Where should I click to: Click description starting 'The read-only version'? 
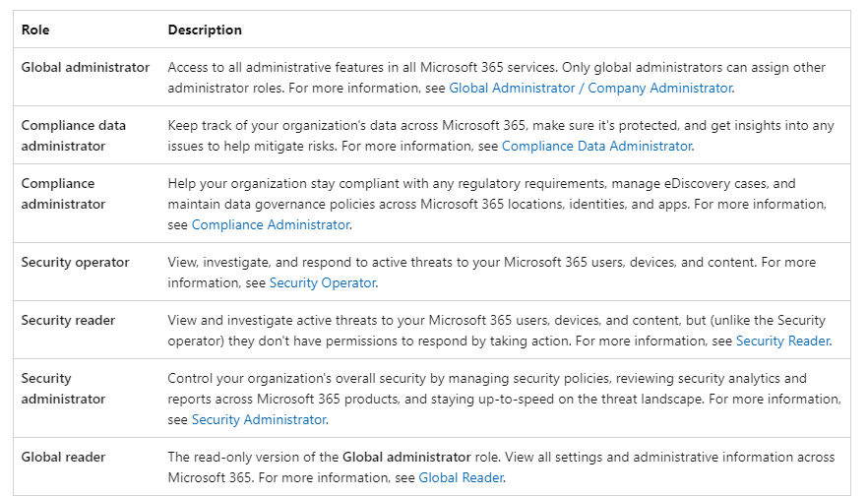coord(501,467)
